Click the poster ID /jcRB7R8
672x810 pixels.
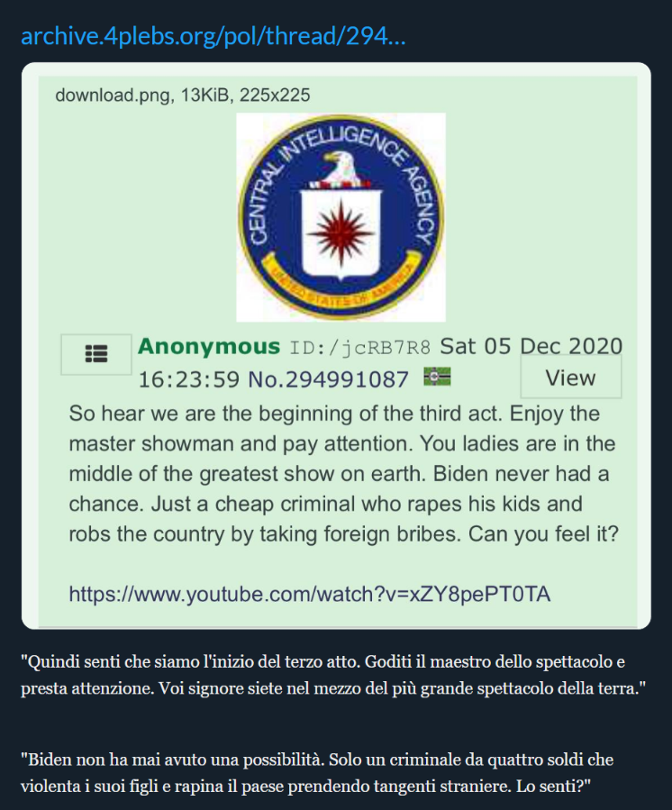[360, 348]
